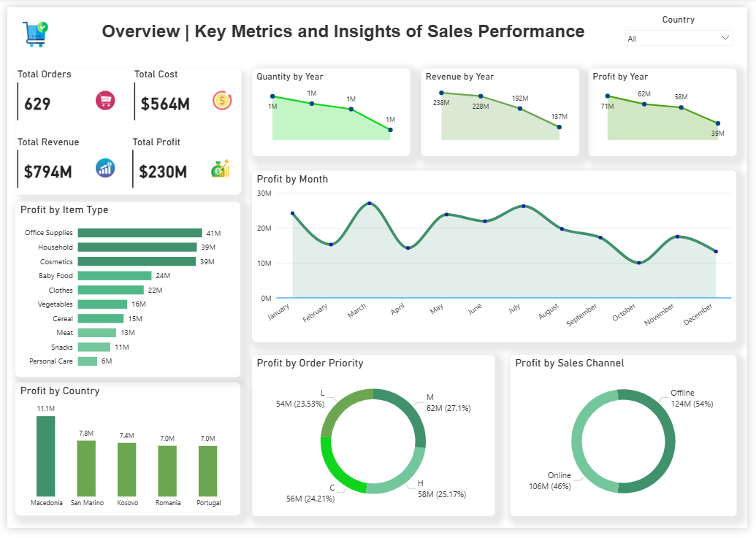Click the $794M Total Revenue value
This screenshot has height=538, width=756.
(x=48, y=172)
